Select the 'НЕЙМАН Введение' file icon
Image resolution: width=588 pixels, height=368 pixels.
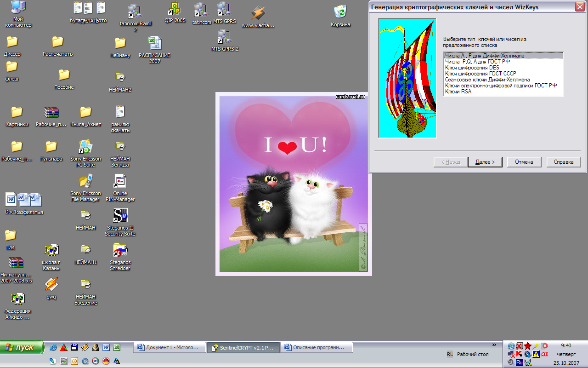[x=85, y=292]
